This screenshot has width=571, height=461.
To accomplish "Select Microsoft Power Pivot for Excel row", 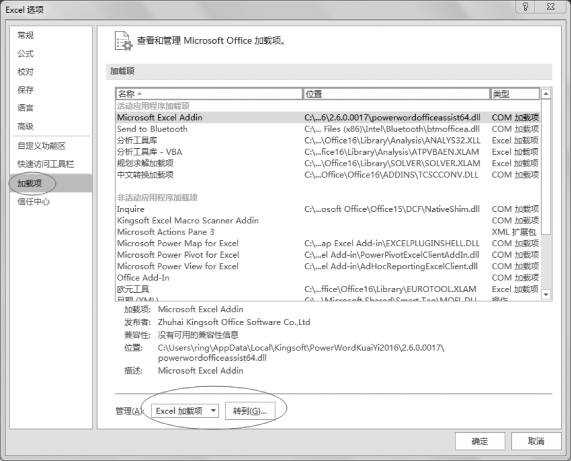I will [x=328, y=255].
